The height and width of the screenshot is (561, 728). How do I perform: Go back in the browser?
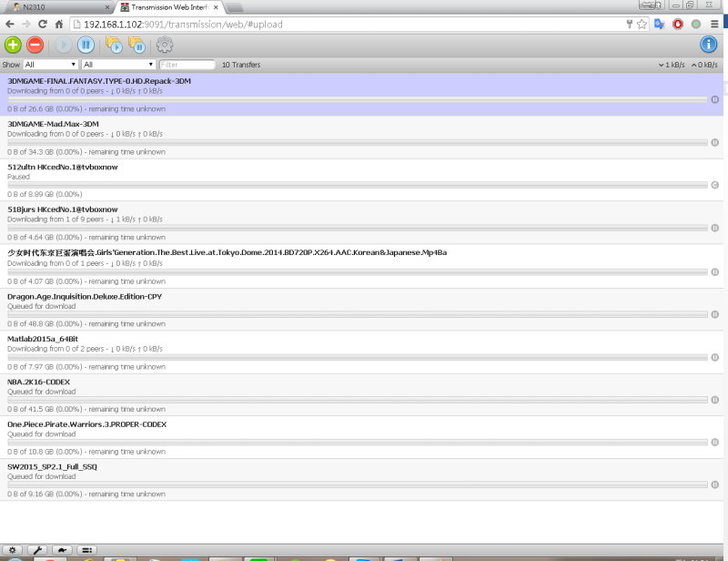pos(10,24)
